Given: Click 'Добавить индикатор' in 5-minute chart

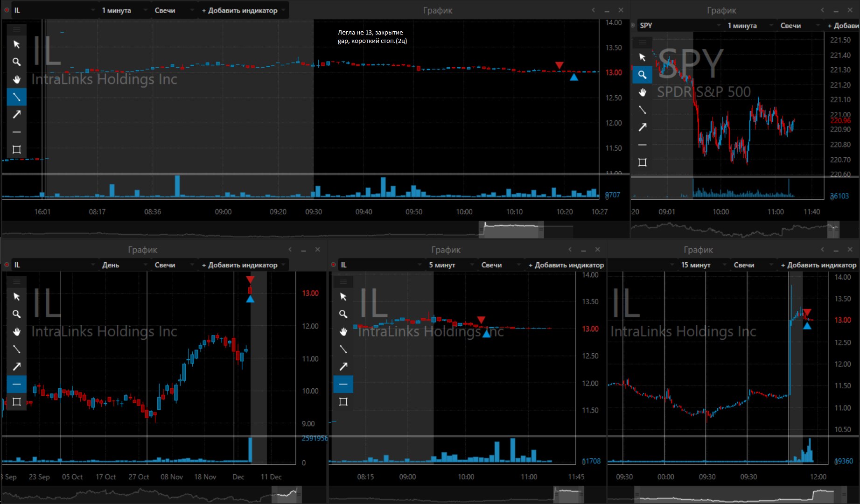Looking at the screenshot, I should 566,265.
